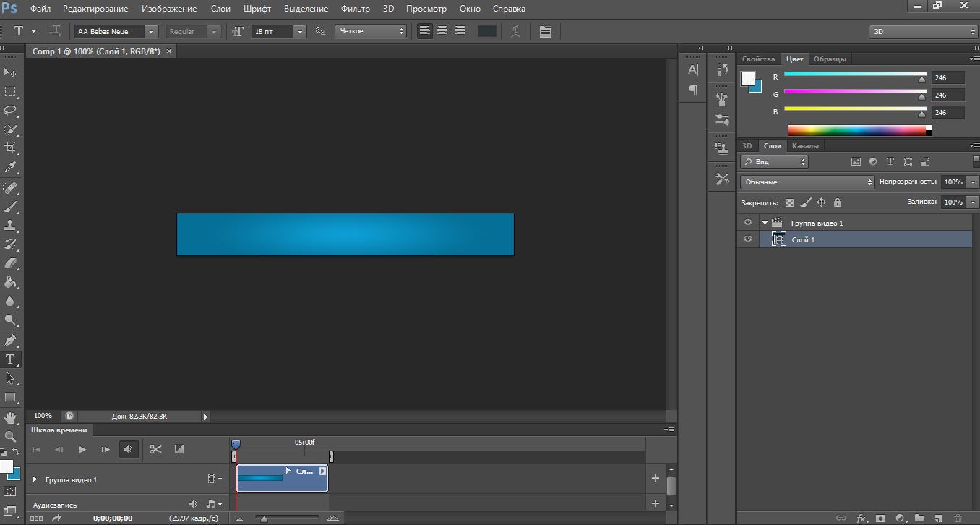Open the Слои menu
The image size is (980, 525).
pyautogui.click(x=221, y=9)
